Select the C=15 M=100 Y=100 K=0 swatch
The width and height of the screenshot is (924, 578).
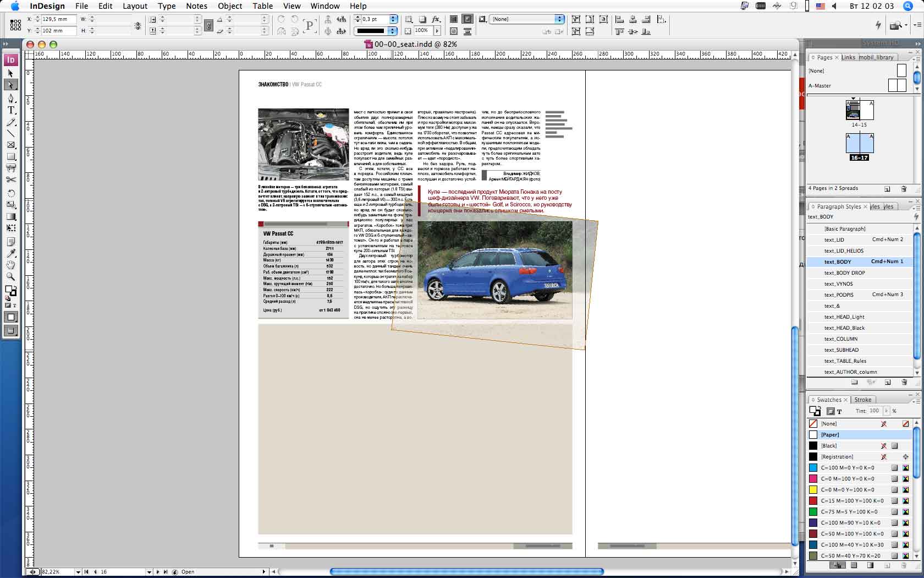(x=859, y=500)
